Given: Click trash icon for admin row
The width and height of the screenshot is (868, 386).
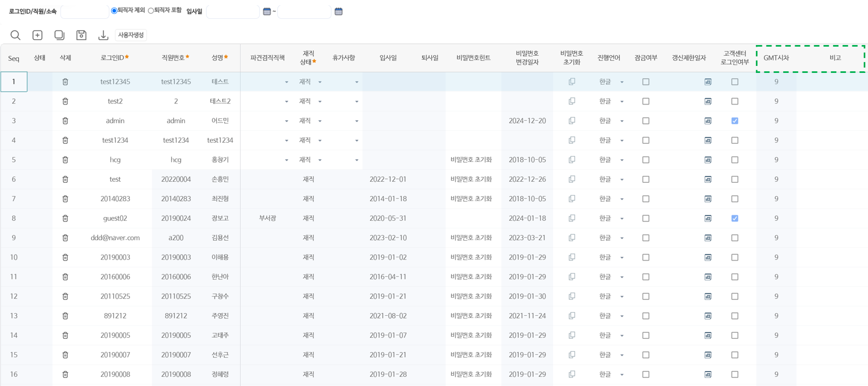Looking at the screenshot, I should coord(65,121).
